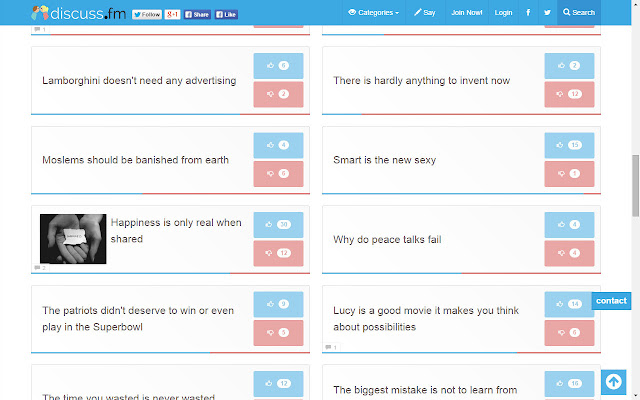
Task: Downvote 'Lamborghini doesn't need any advertising'
Action: tap(278, 94)
